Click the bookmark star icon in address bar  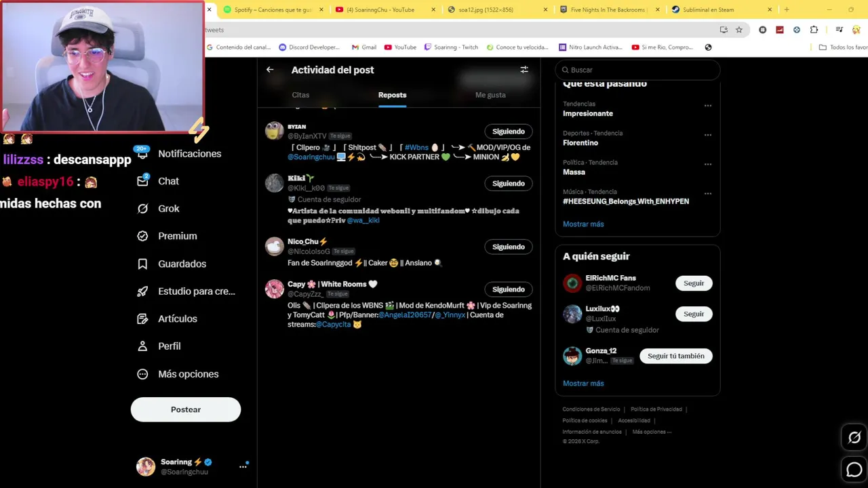[739, 30]
